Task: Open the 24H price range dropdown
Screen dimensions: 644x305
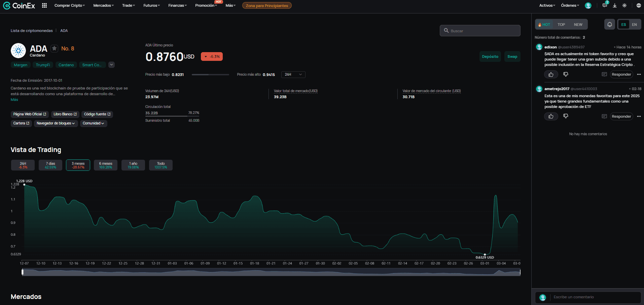Action: pyautogui.click(x=293, y=75)
